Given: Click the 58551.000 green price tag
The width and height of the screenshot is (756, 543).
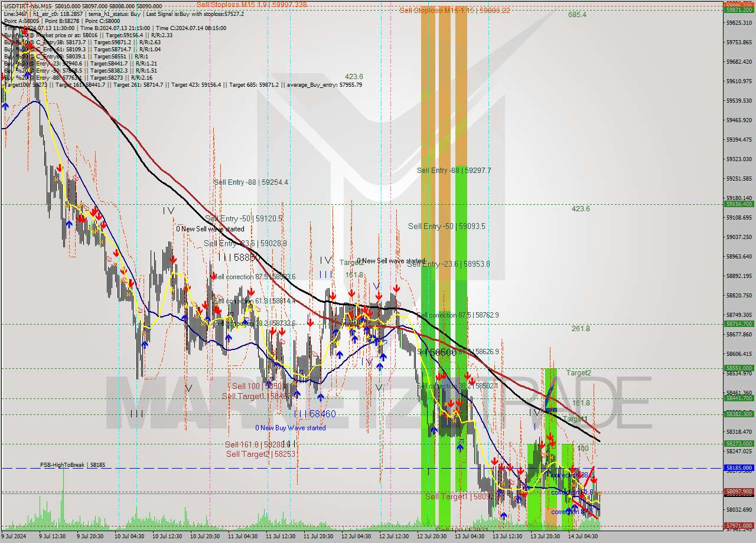Looking at the screenshot, I should coord(739,368).
